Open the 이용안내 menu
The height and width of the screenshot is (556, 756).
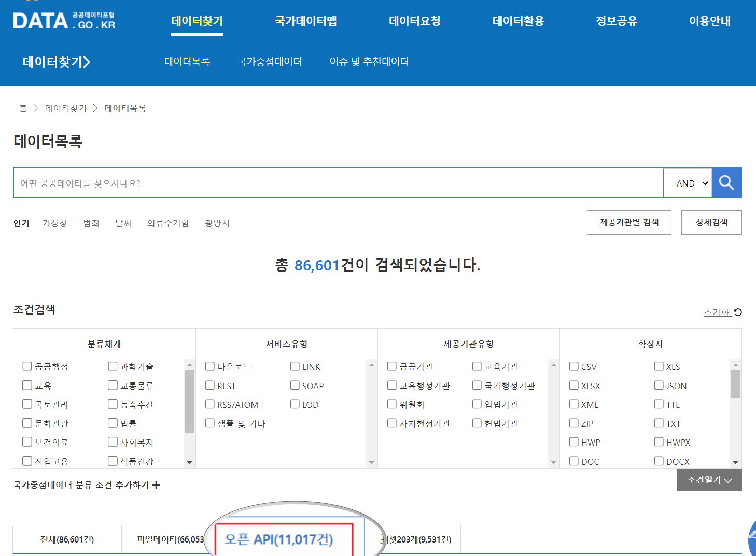[x=710, y=21]
